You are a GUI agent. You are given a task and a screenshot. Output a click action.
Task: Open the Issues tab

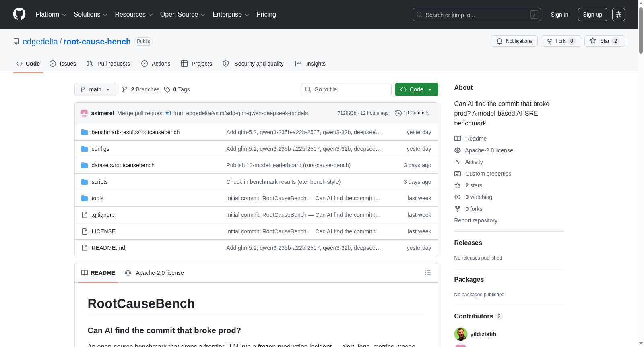63,64
